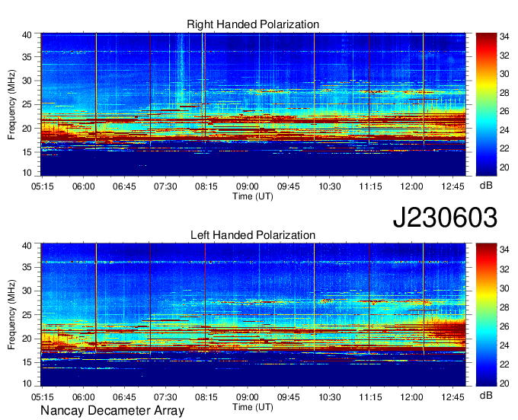Click the 35 MHz frequency tick on Left Handed plot
Viewport: 518px width, 420px height.
point(27,267)
